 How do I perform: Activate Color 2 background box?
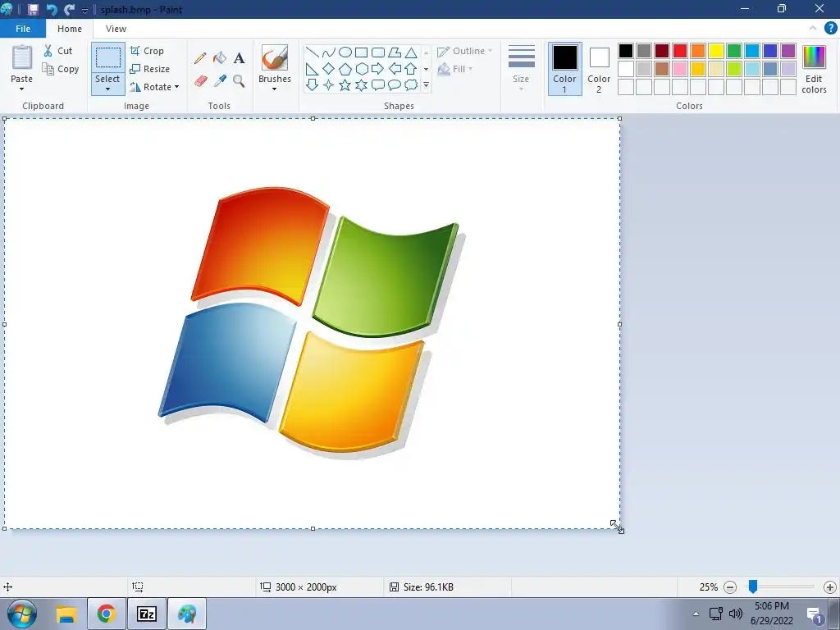point(599,69)
